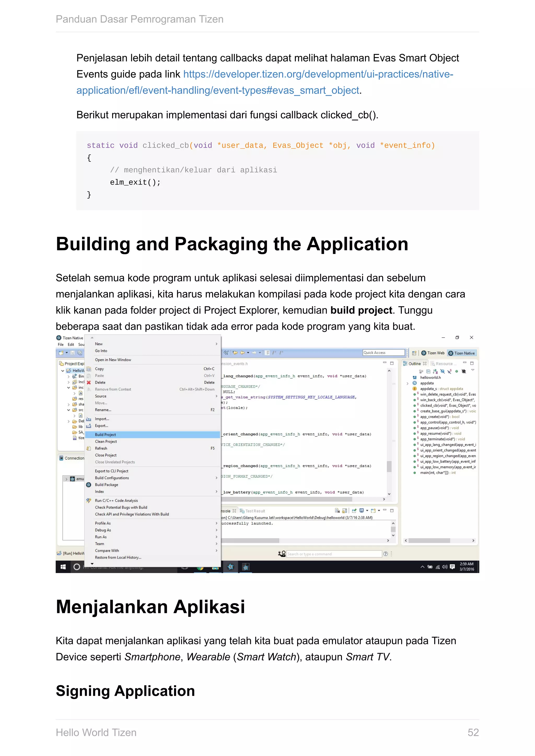
Task: Click Build Project in the context menu
Action: pyautogui.click(x=153, y=435)
